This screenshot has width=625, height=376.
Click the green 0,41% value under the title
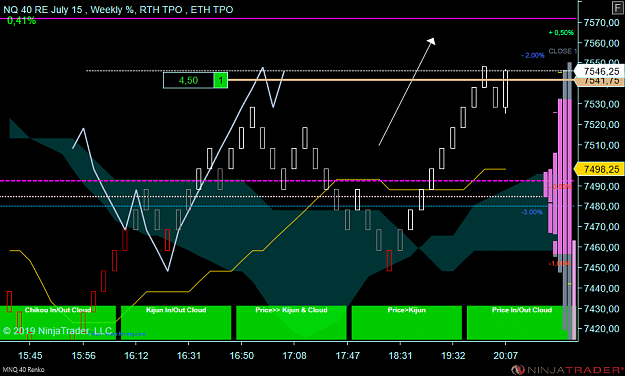coord(22,21)
